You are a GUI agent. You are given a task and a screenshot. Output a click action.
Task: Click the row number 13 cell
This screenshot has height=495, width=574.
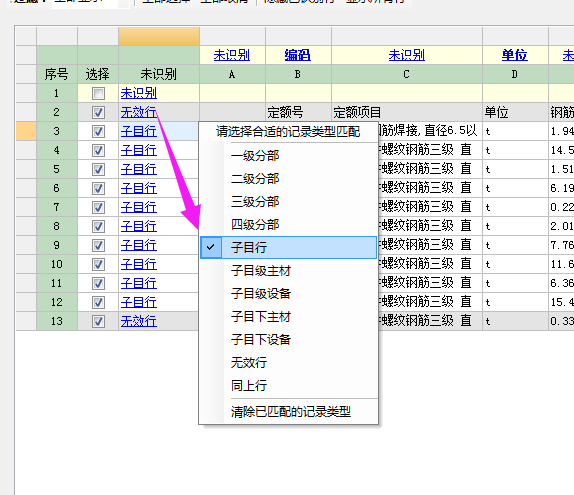(x=57, y=322)
